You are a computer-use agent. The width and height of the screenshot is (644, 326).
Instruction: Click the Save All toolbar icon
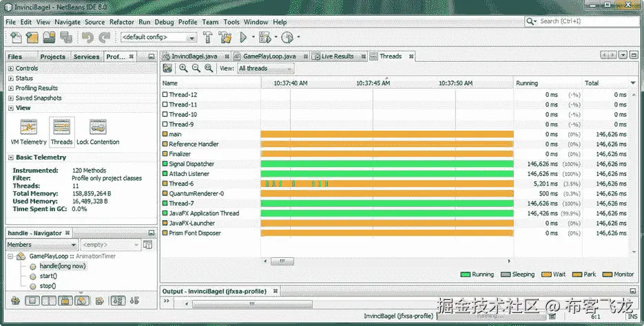point(65,37)
